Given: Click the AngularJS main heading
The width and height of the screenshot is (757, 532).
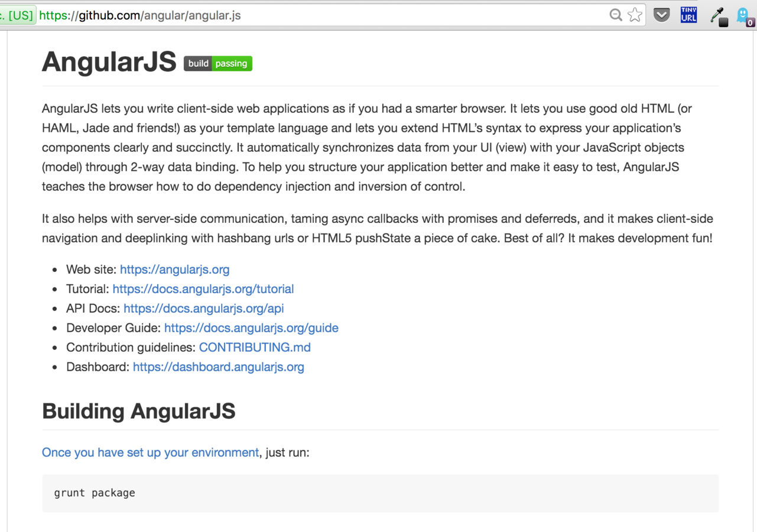Looking at the screenshot, I should pyautogui.click(x=109, y=62).
